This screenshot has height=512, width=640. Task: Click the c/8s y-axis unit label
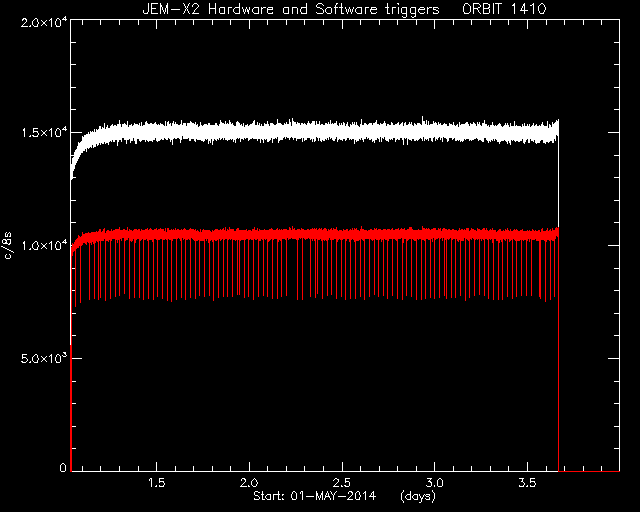pos(7,245)
